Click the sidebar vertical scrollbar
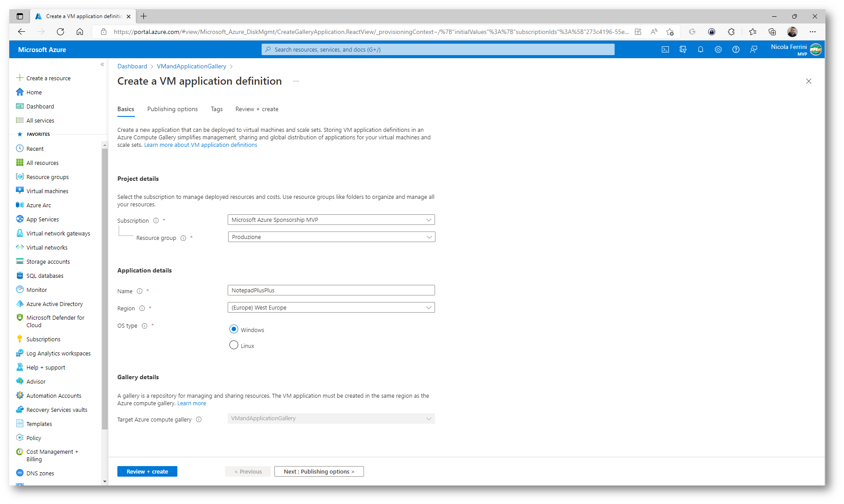The height and width of the screenshot is (504, 844). click(x=105, y=287)
